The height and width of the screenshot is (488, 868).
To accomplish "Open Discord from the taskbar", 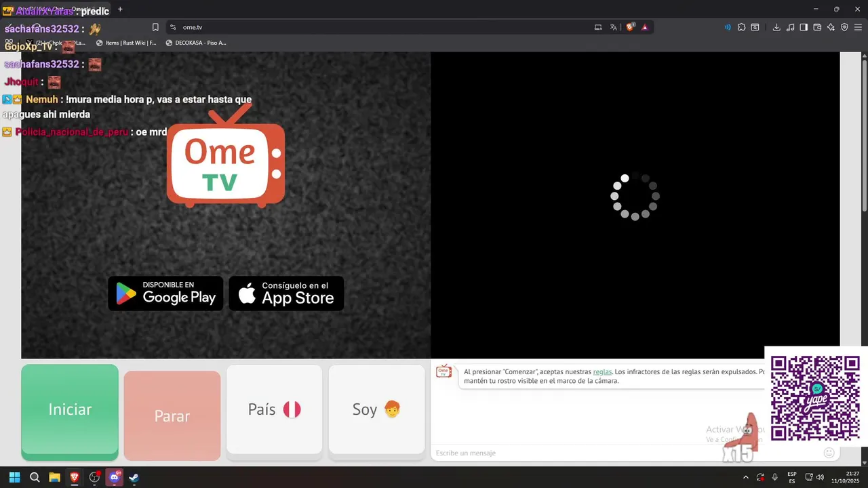I will 115,477.
